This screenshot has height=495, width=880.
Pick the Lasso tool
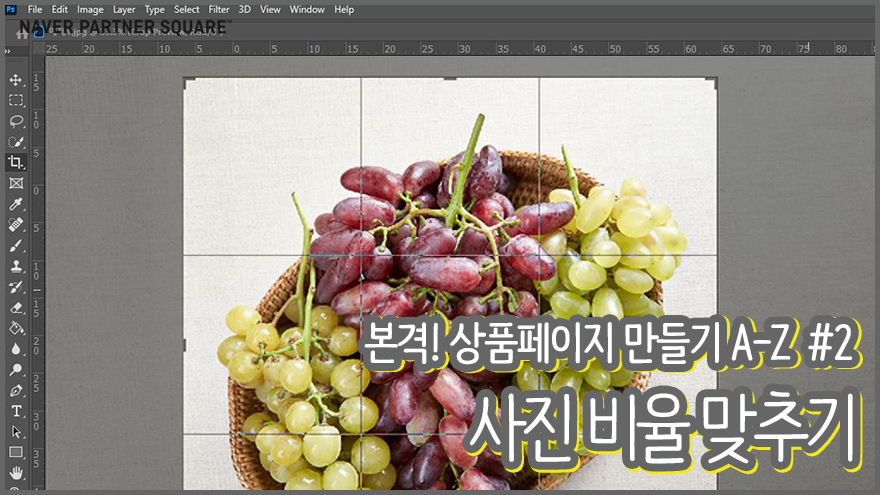pyautogui.click(x=16, y=121)
